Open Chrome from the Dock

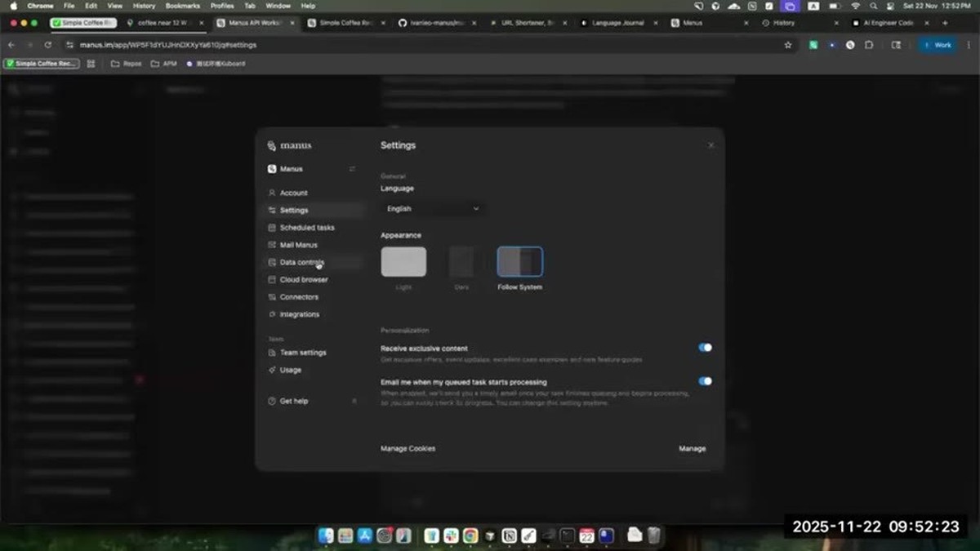pyautogui.click(x=470, y=535)
